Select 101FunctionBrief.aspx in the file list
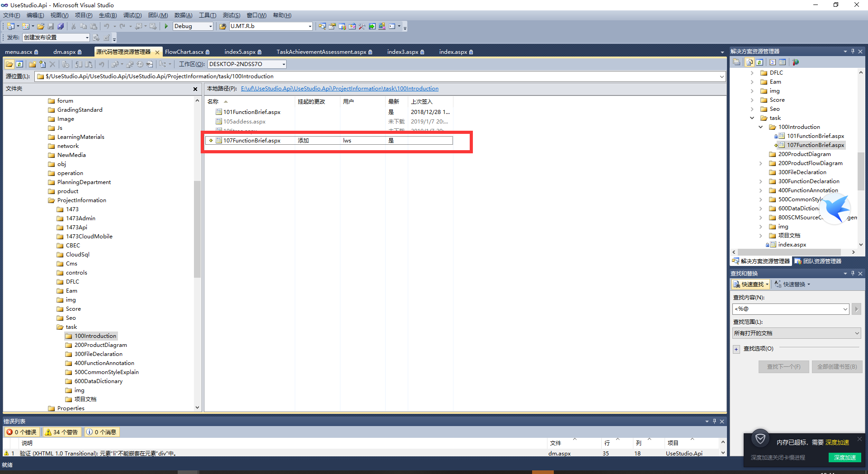 [x=252, y=112]
